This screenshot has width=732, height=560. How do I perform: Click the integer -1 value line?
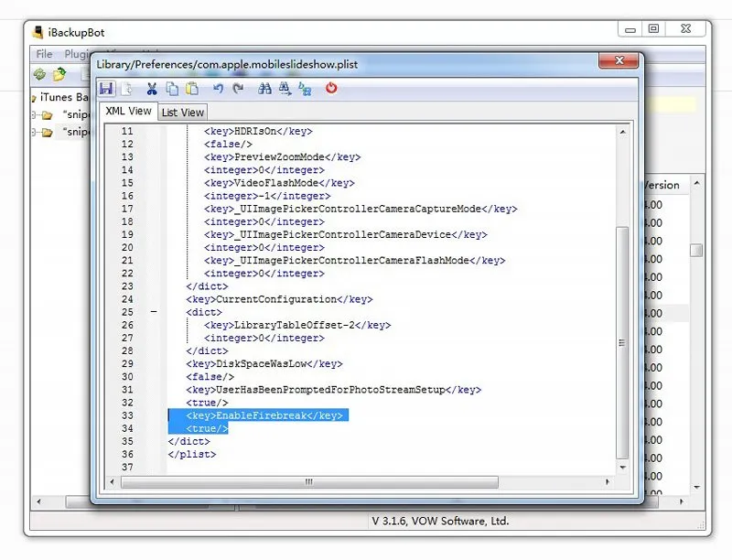267,196
